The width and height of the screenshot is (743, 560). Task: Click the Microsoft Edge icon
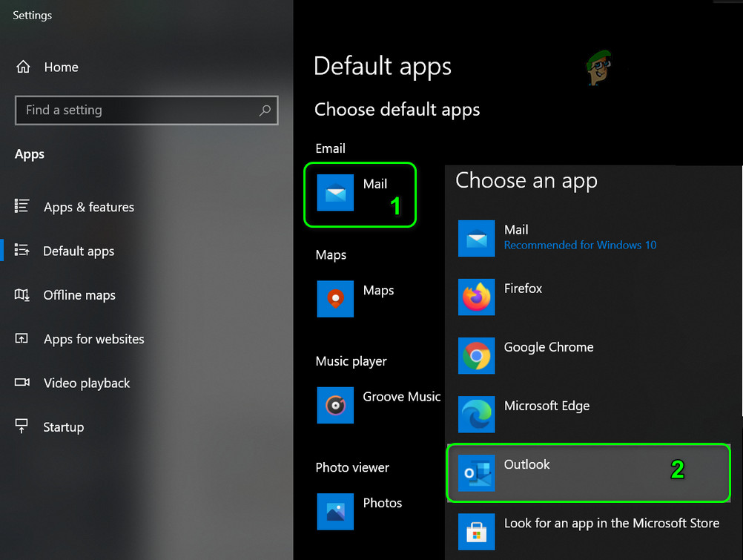pyautogui.click(x=477, y=415)
